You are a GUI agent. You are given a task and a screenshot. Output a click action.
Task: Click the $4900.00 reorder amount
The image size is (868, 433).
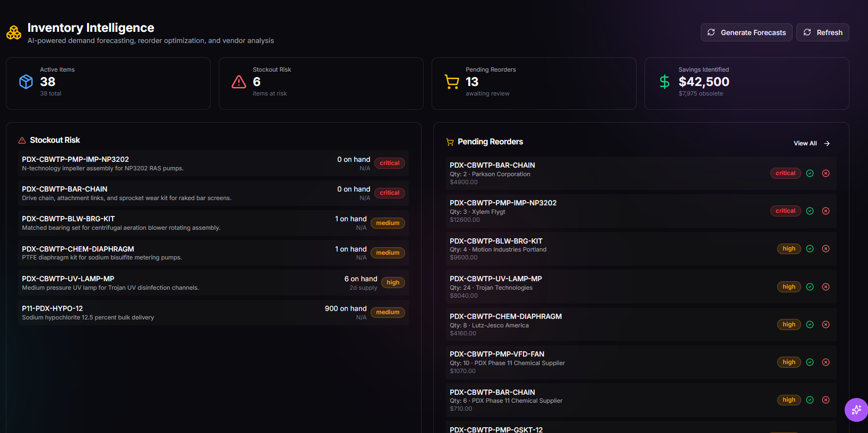[x=463, y=182]
